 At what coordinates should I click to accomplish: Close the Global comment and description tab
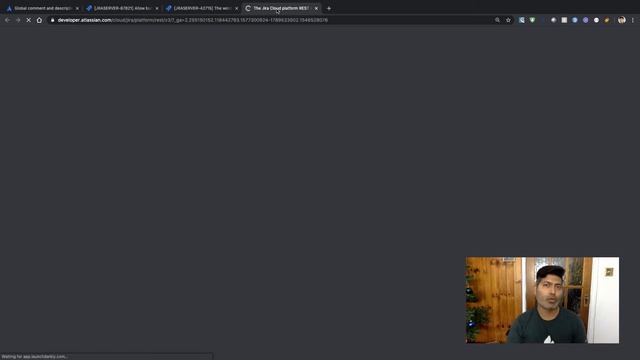(x=77, y=8)
